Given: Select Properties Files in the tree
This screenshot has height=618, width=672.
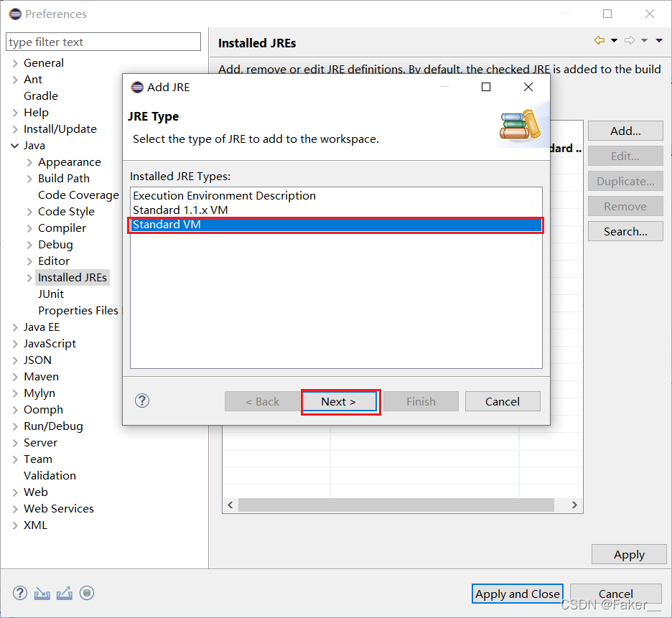Looking at the screenshot, I should click(78, 310).
